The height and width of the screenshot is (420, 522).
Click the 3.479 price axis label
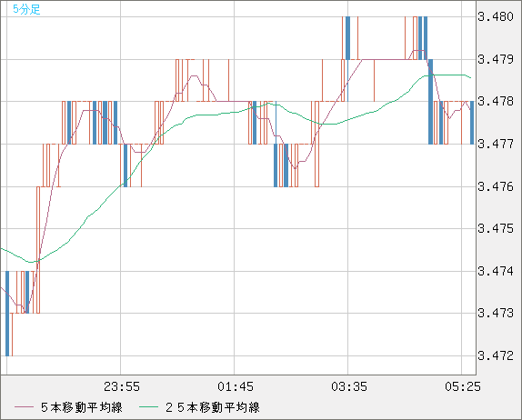point(496,60)
